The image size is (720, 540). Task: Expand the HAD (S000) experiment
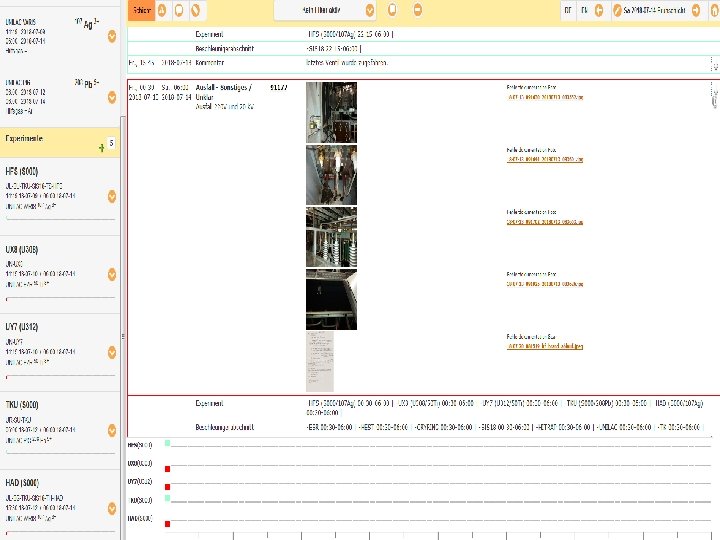pyautogui.click(x=112, y=509)
